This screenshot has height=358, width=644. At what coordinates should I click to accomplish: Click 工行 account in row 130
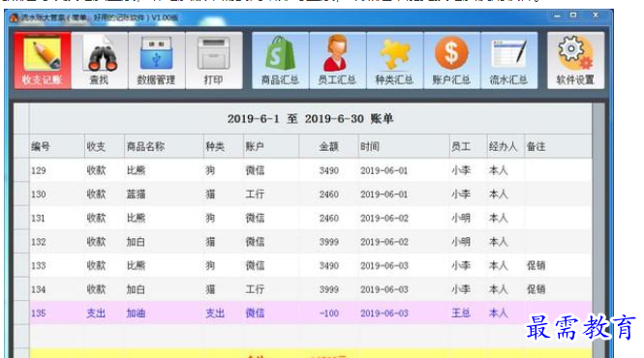[x=255, y=194]
